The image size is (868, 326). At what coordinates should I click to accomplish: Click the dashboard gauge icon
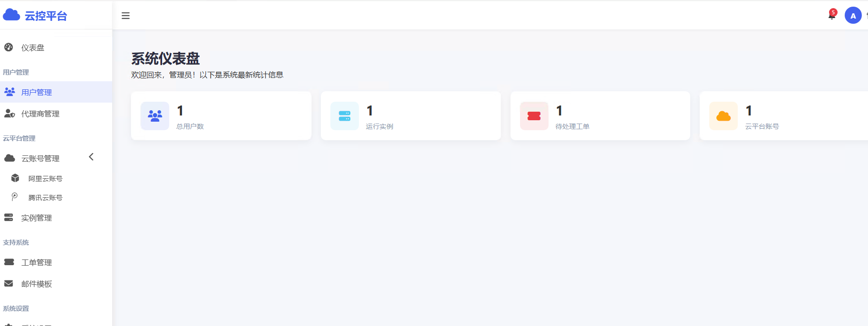point(9,47)
